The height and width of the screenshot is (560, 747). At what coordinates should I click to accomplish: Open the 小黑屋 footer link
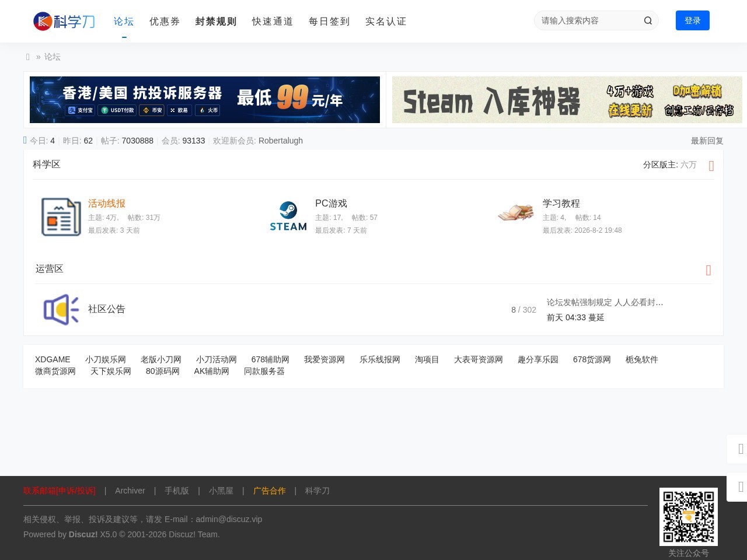[x=221, y=491]
